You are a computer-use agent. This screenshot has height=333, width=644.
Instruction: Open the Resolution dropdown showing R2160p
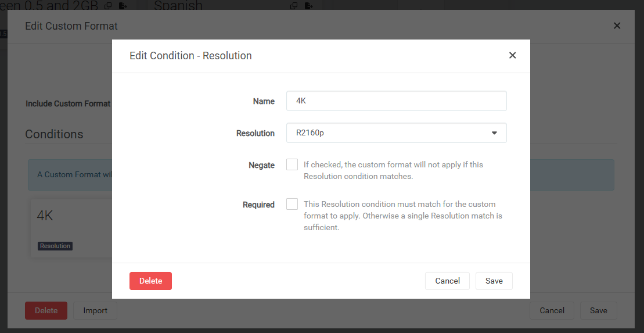396,133
